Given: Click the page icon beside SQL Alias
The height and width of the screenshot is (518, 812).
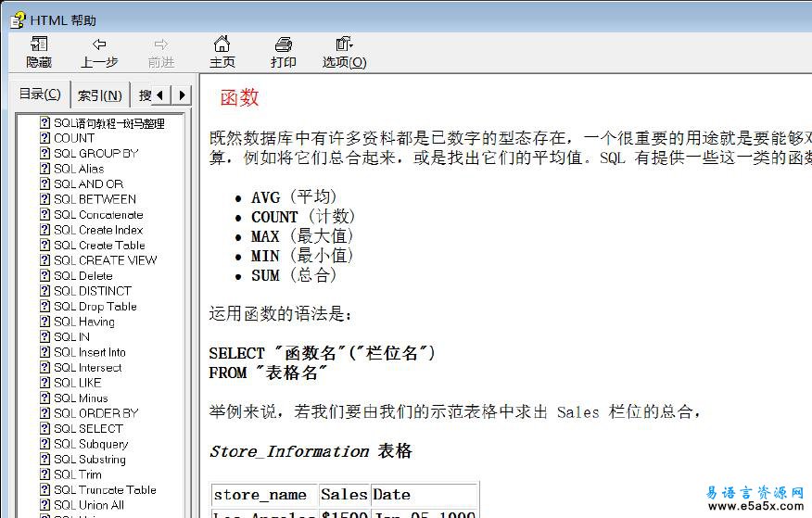Looking at the screenshot, I should (45, 169).
